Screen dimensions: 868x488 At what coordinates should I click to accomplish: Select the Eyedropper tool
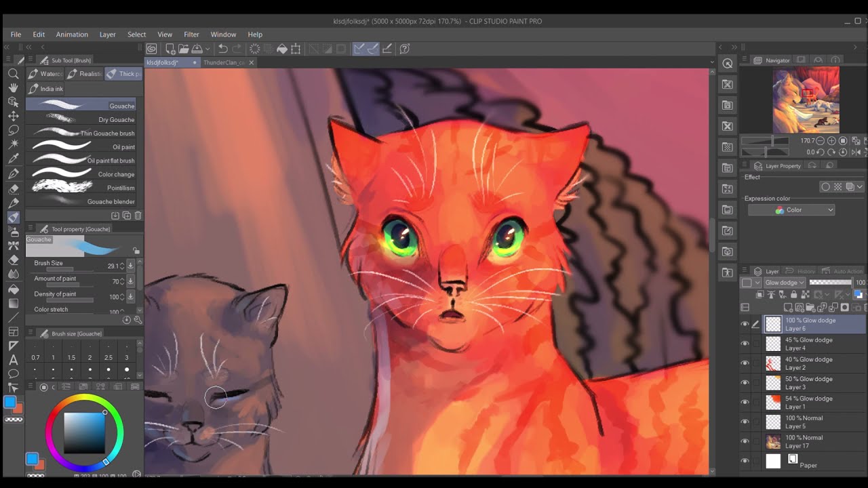click(x=13, y=159)
